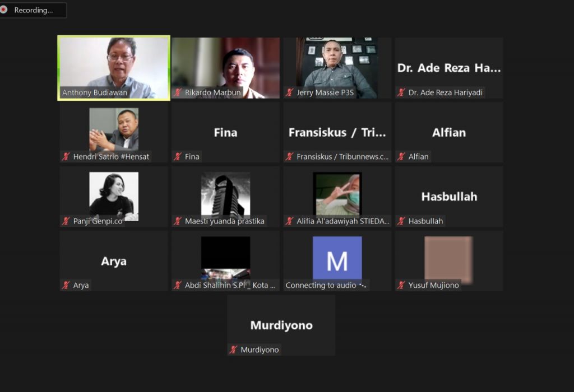Select Maesti yuanda prastika's profile picture

[x=225, y=194]
